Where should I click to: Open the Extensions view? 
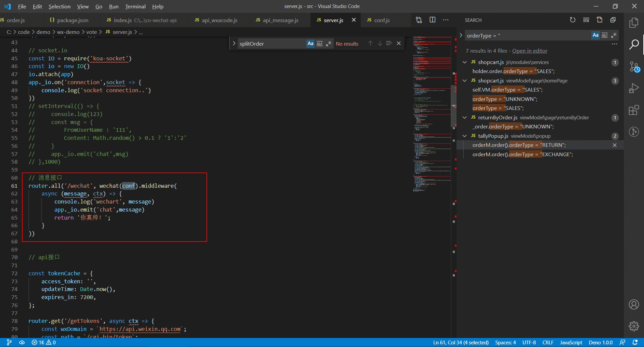pos(634,110)
